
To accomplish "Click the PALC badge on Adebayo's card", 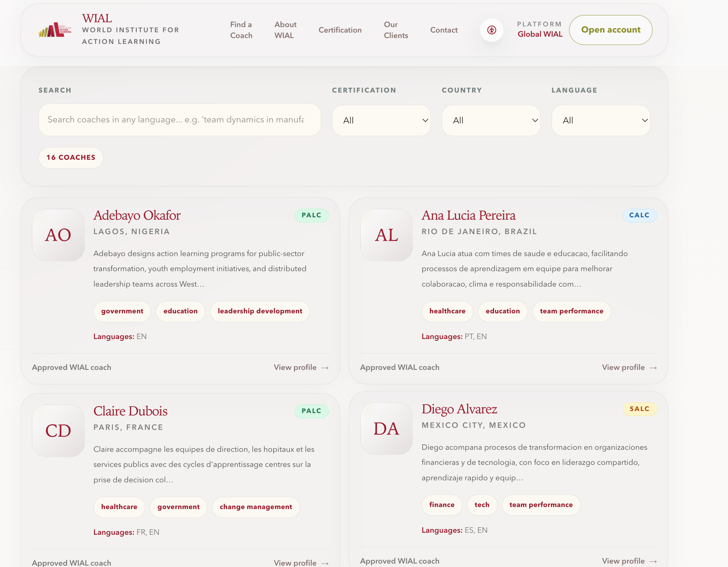I will pos(311,215).
